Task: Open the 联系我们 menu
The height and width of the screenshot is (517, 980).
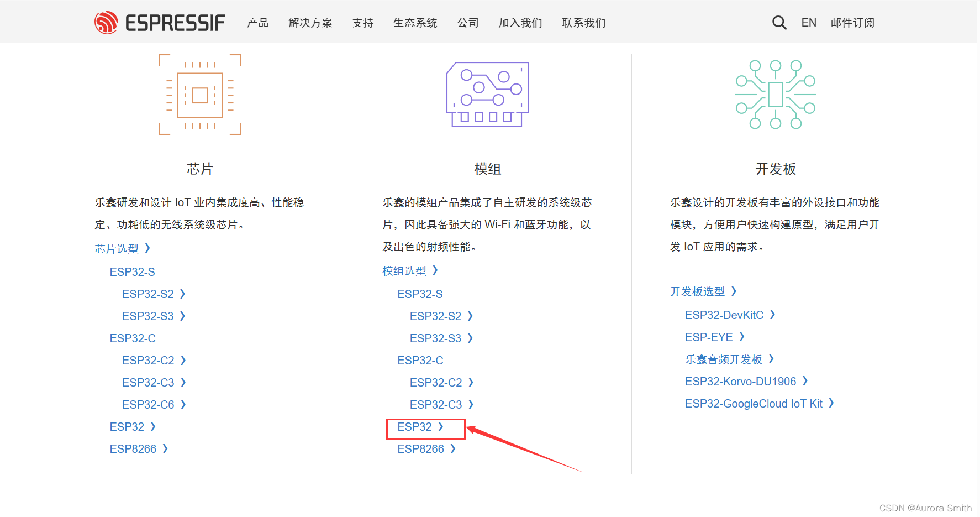Action: click(584, 23)
